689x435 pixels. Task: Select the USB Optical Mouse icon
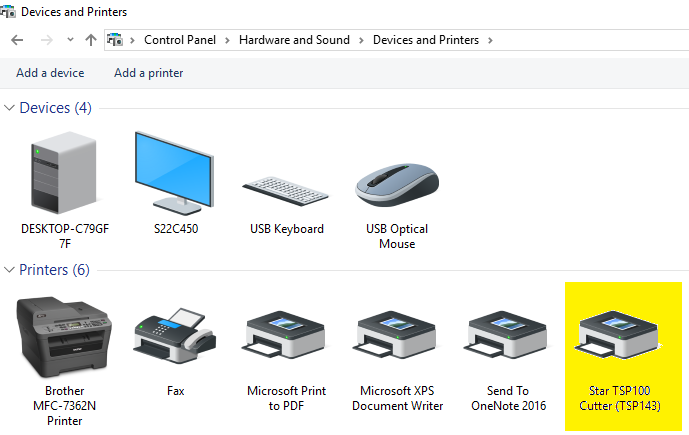pos(397,185)
